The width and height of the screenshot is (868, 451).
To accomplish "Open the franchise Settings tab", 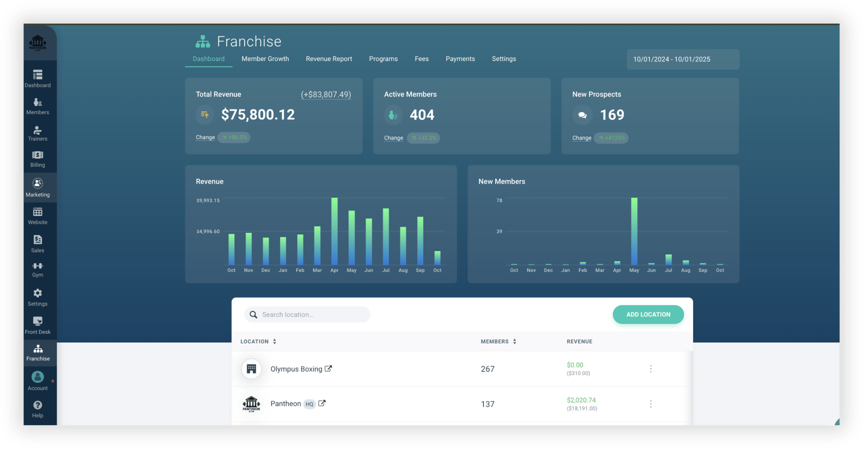I will (x=504, y=59).
